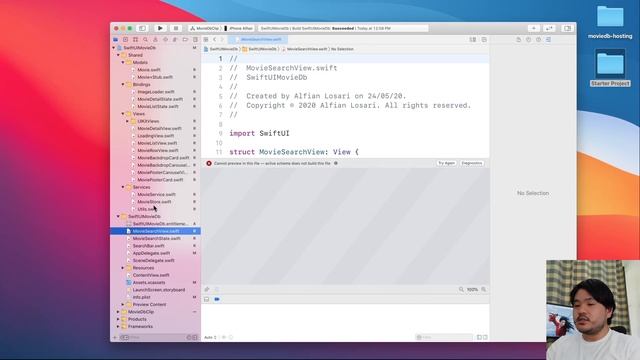Select the Starter Project desktop folder

click(x=610, y=68)
